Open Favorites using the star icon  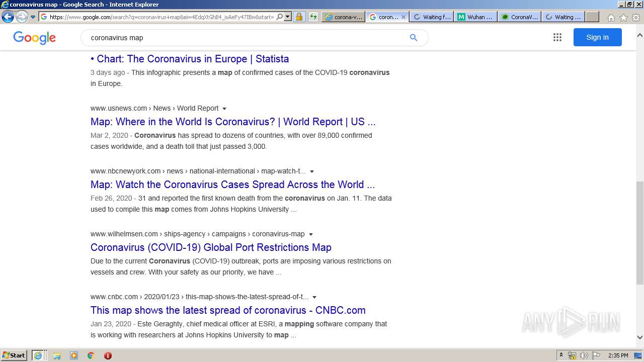(623, 18)
